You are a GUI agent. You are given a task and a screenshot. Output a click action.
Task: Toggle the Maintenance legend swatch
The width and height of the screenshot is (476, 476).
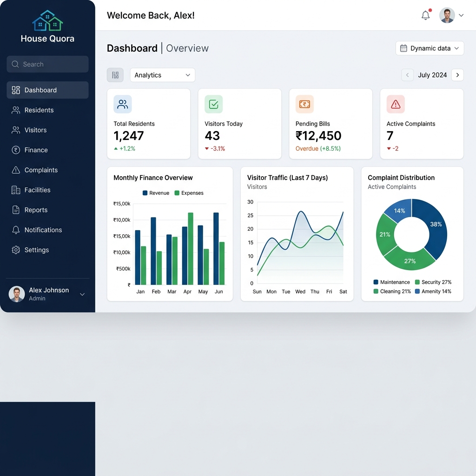click(376, 282)
